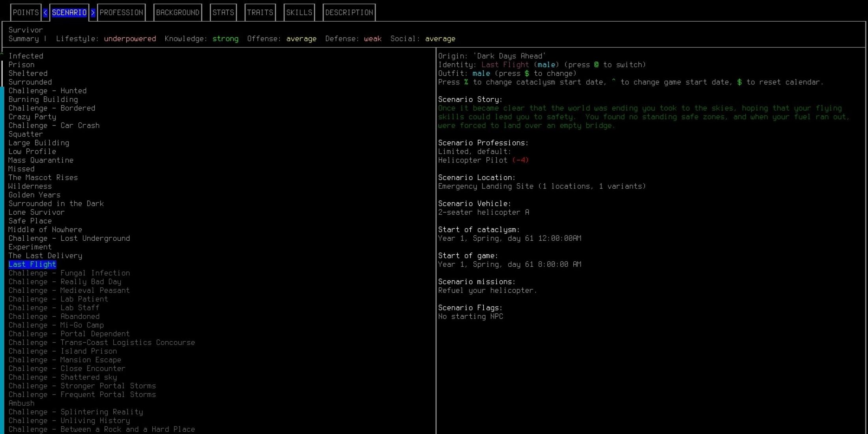Click the cyan scenario list scrollbar

click(2, 260)
